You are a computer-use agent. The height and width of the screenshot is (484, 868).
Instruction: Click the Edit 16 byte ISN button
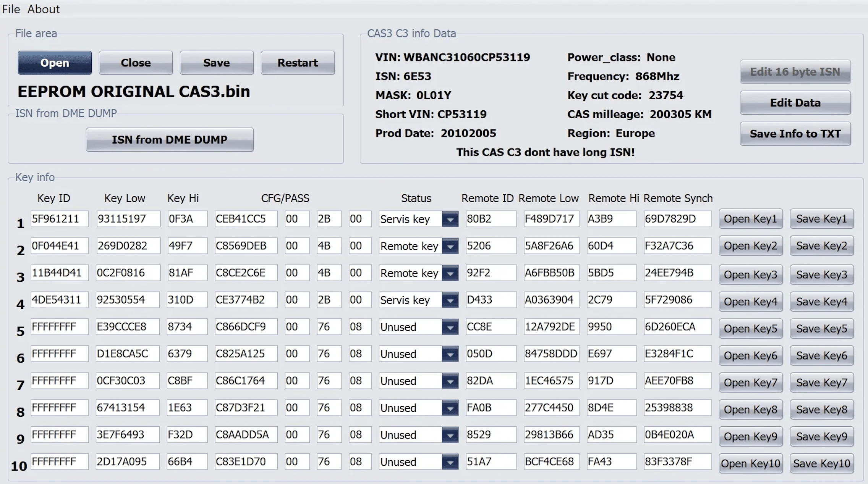pos(795,72)
